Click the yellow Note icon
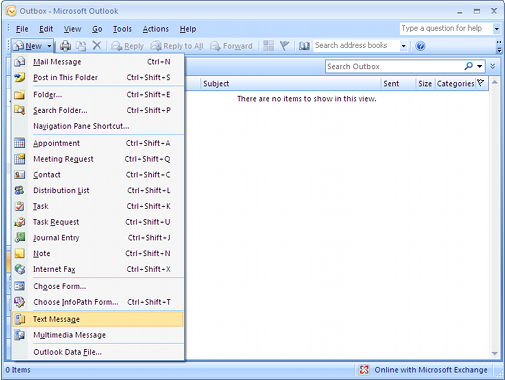 coord(20,253)
